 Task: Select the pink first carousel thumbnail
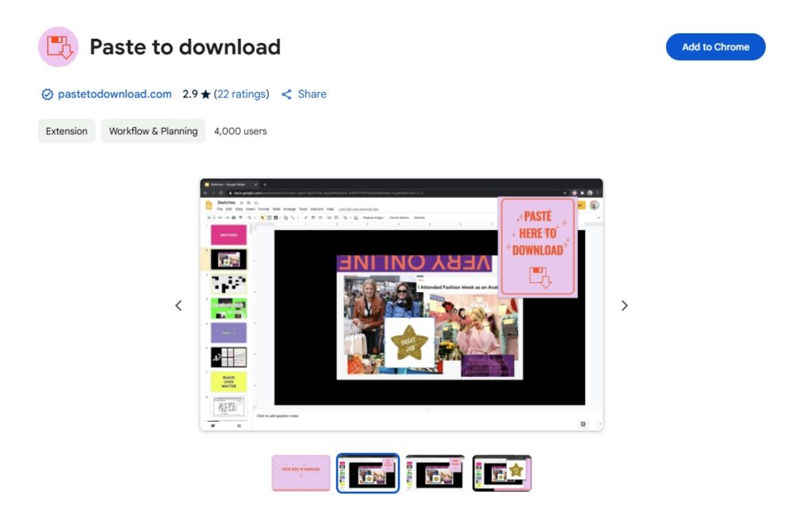tap(301, 473)
